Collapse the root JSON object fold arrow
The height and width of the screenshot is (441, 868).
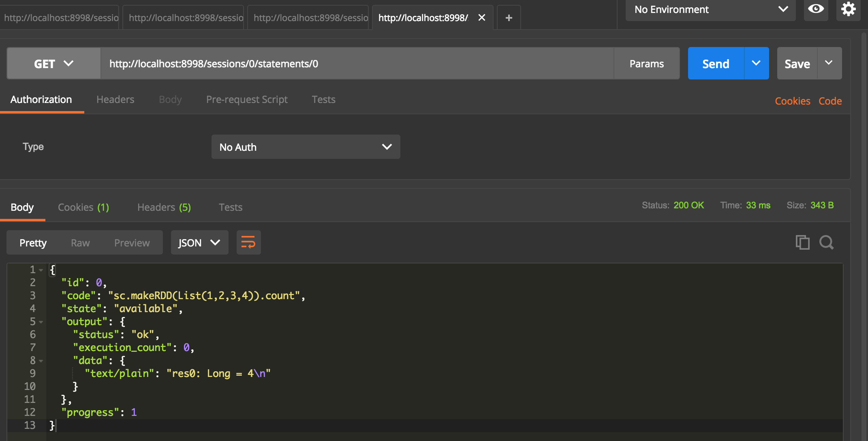(x=41, y=270)
